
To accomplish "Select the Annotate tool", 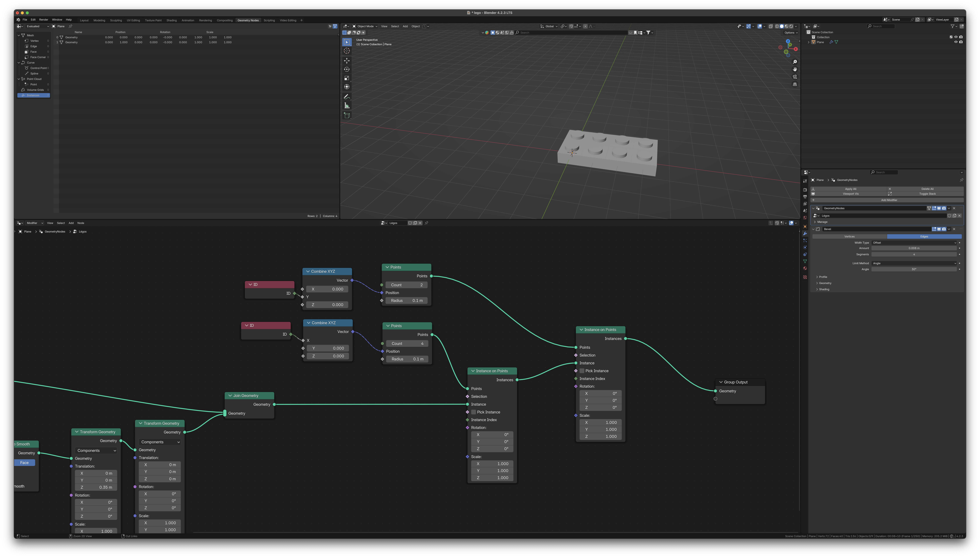I will coord(347,97).
